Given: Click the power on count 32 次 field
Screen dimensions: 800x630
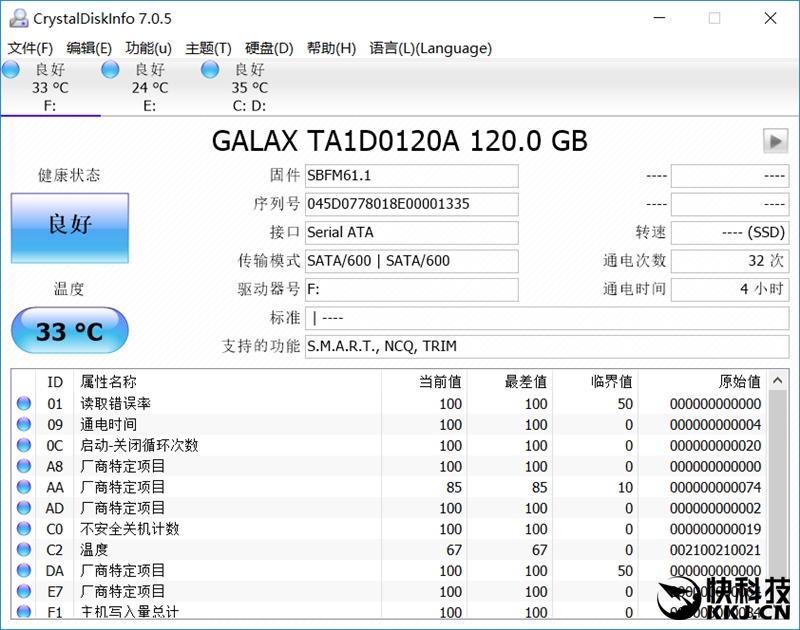Looking at the screenshot, I should click(730, 261).
